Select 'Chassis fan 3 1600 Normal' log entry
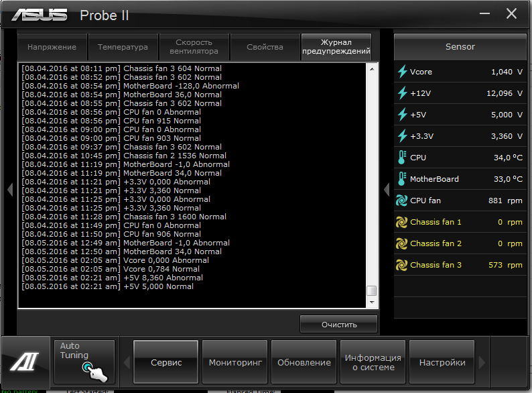Screen dimensions: 532x393 tap(124, 217)
